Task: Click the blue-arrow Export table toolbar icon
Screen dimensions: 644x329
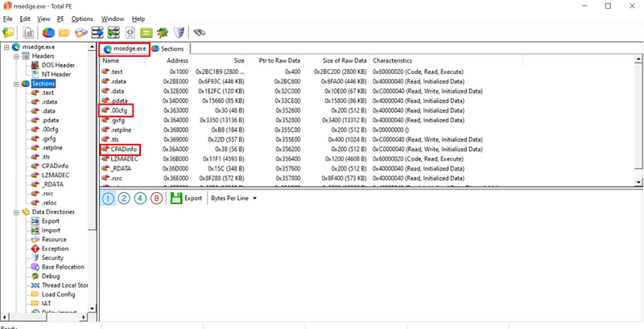Action: (x=97, y=32)
